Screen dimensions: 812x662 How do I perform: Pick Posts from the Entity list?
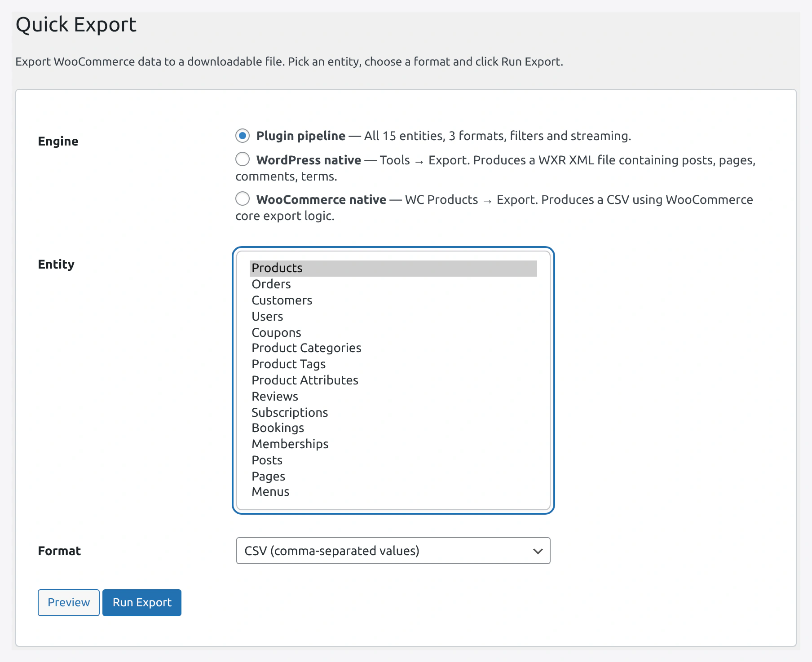point(393,460)
